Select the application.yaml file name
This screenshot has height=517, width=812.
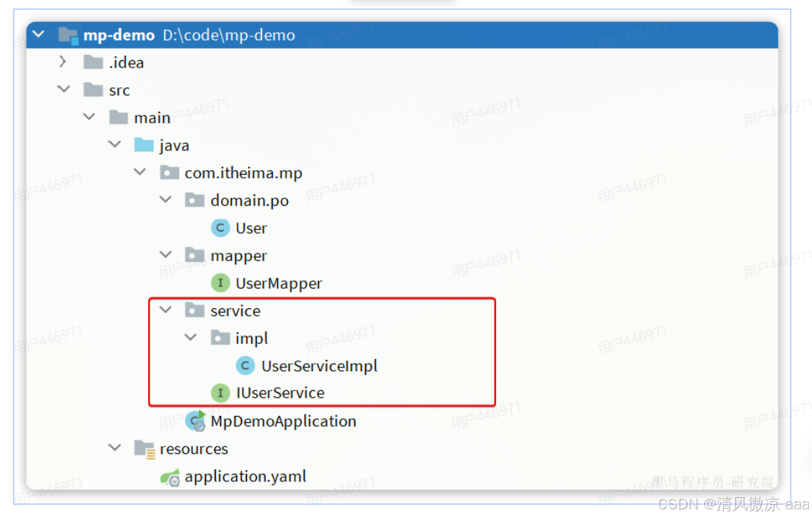245,477
